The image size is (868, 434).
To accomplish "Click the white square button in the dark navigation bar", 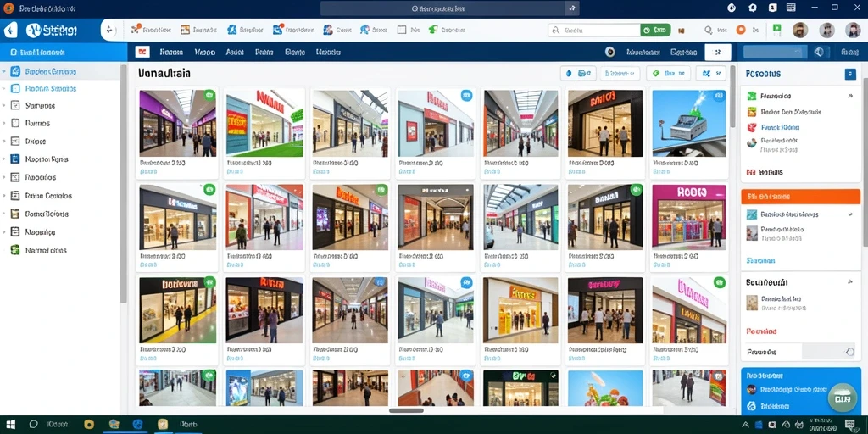I will (717, 52).
